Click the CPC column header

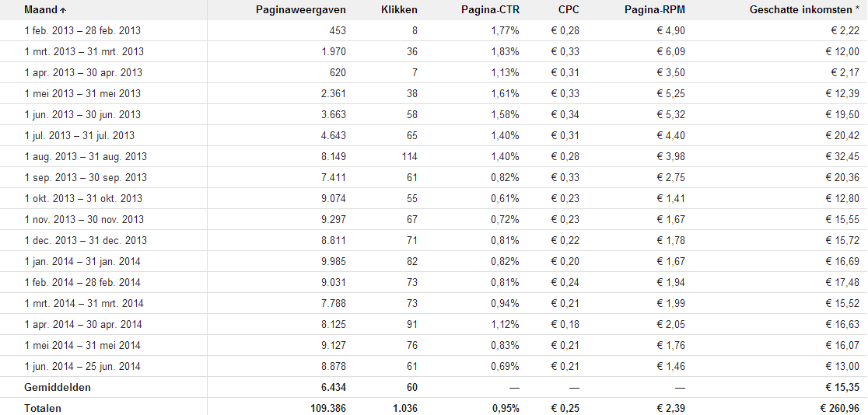(x=569, y=9)
